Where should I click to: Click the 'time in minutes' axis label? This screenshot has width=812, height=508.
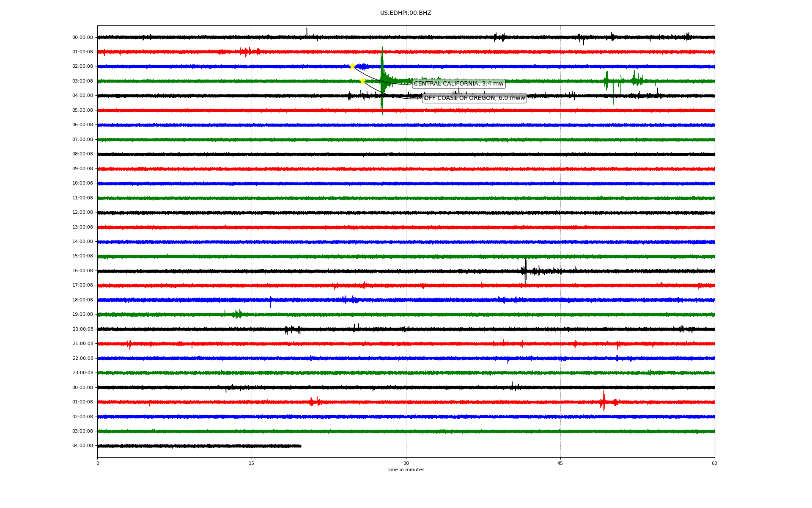point(406,470)
